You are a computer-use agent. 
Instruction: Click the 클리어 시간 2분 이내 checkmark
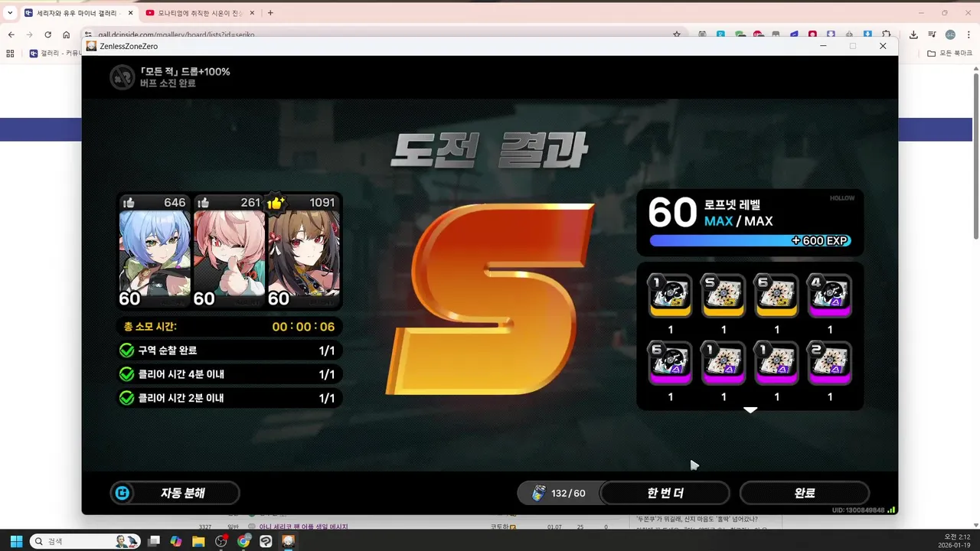coord(127,398)
